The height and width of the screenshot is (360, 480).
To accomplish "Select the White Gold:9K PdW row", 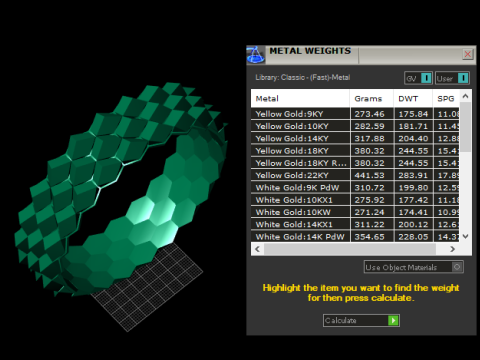I will click(355, 188).
